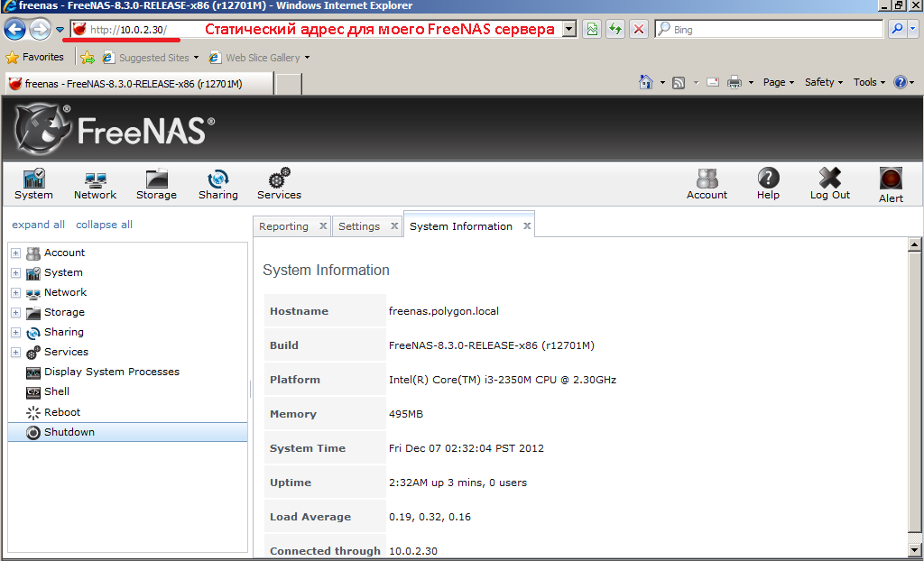Expand the Sharing tree node
Screen dimensions: 924x561
coord(16,332)
